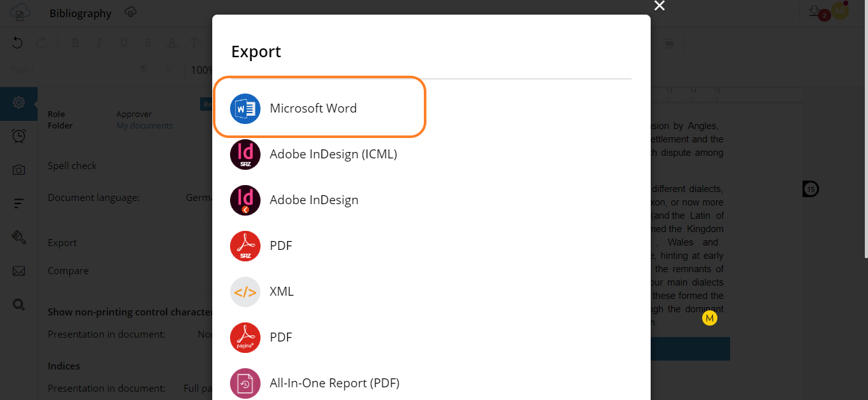Click the blue Microsoft Word icon

(x=245, y=109)
